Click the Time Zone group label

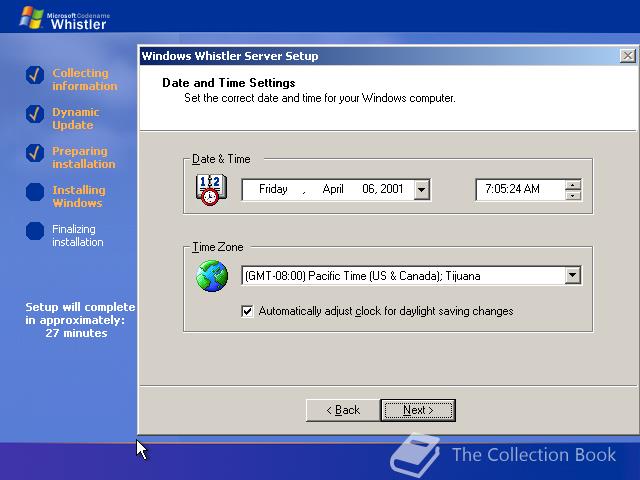(x=218, y=247)
